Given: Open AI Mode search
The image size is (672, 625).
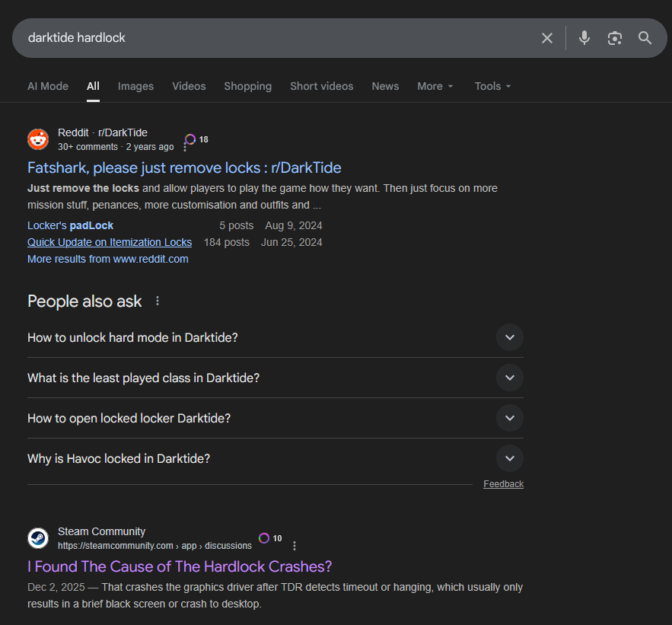Looking at the screenshot, I should [48, 86].
